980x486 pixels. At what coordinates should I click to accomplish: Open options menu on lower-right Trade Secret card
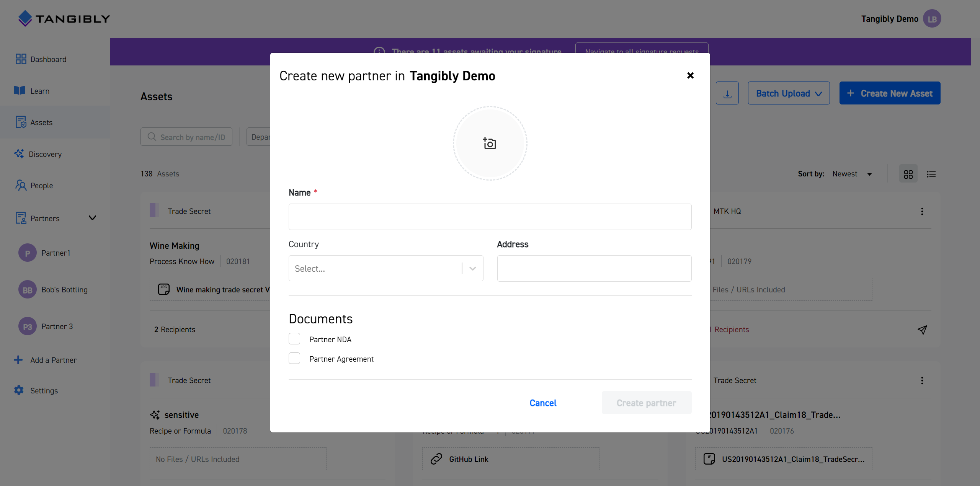coord(922,380)
